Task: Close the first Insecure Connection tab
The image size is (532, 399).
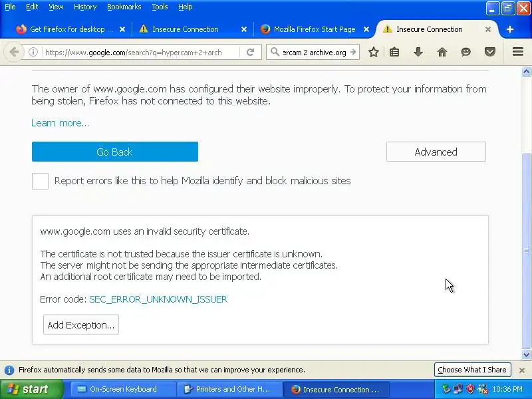Action: tap(244, 29)
